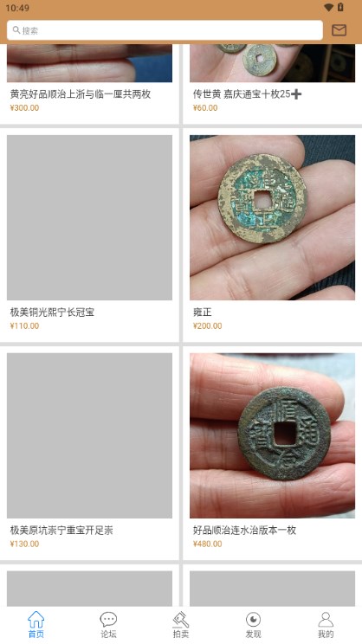This screenshot has width=362, height=644.
Task: Check the battery status icon
Action: [340, 8]
